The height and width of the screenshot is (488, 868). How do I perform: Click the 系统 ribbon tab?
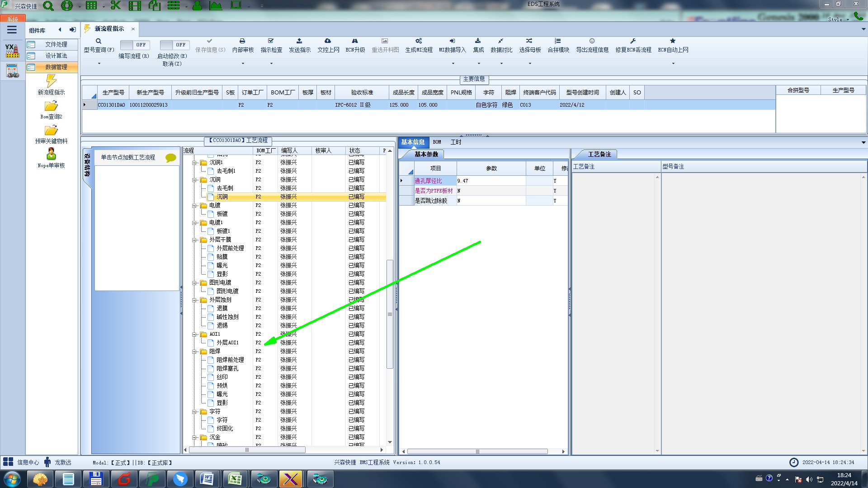point(13,19)
